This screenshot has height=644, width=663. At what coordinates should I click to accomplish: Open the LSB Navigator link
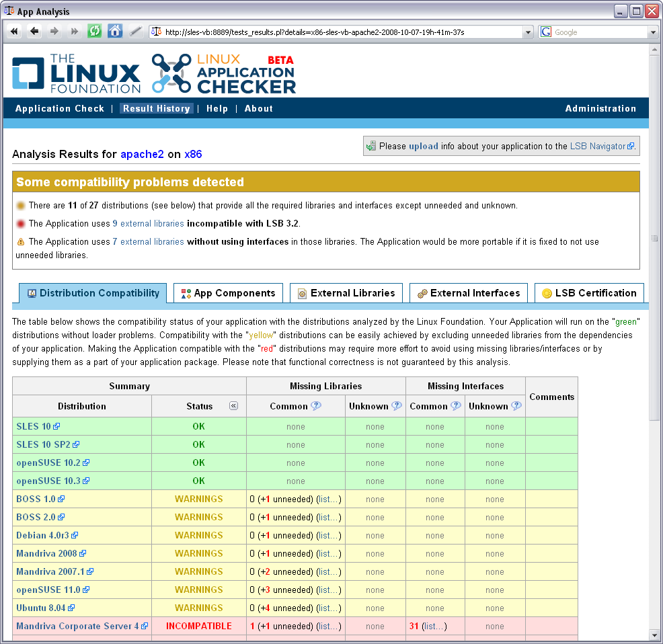pos(602,147)
